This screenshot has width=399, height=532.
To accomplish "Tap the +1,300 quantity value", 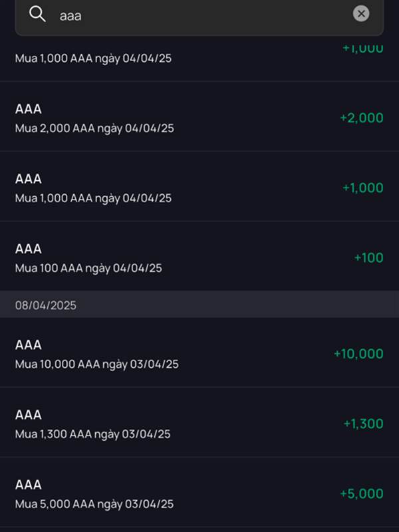I will [x=363, y=424].
